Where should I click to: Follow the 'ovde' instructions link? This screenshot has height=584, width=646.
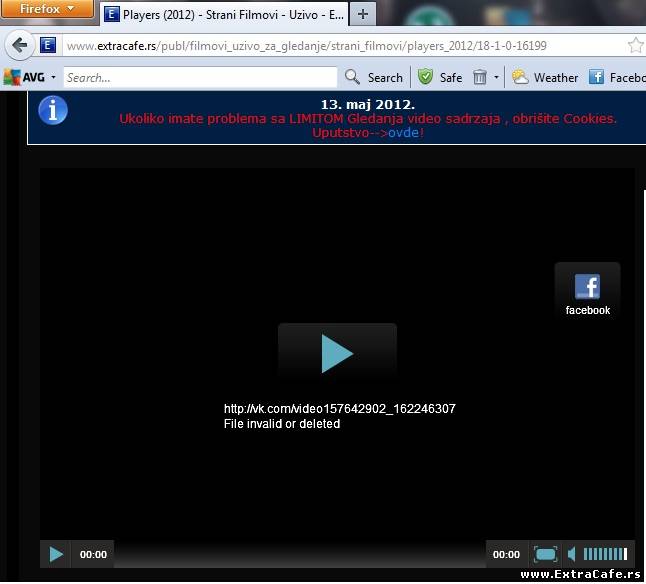[x=404, y=132]
